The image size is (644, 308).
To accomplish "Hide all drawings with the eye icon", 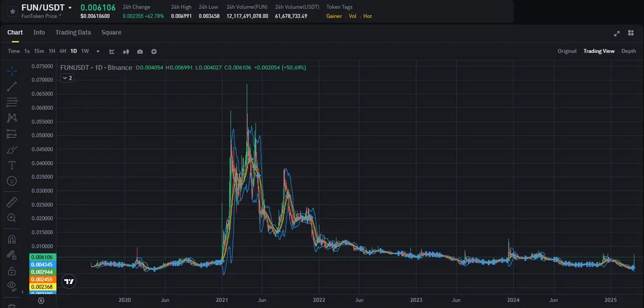I will [x=12, y=287].
